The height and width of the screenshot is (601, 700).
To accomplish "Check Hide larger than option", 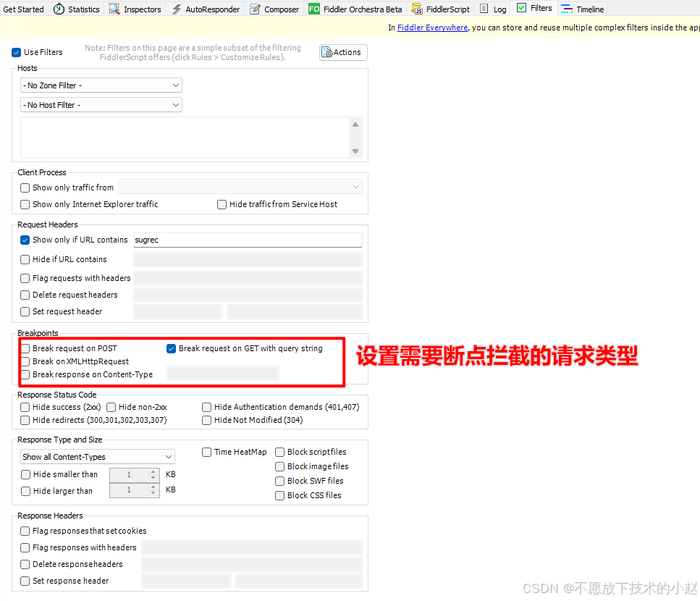I will tap(26, 491).
